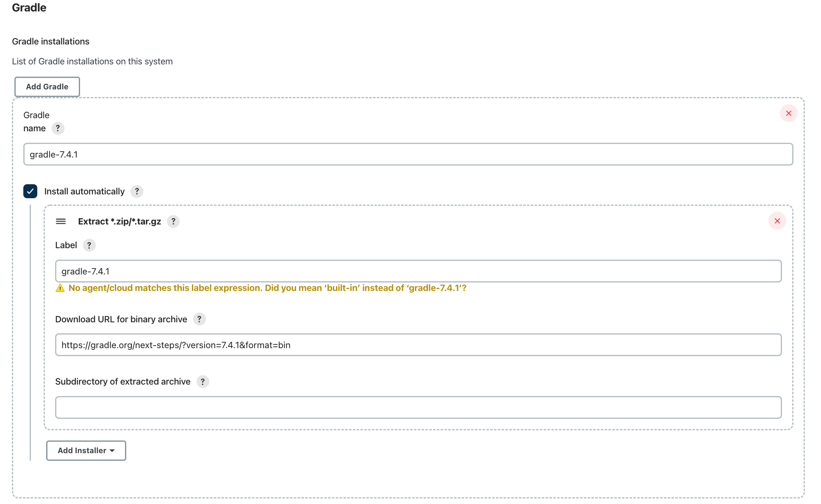The image size is (821, 504).
Task: Open help for Download URL for binary archive
Action: (199, 319)
